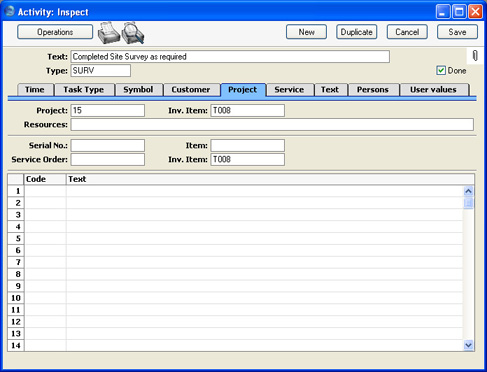Click the Code cell in row 2

(45, 203)
